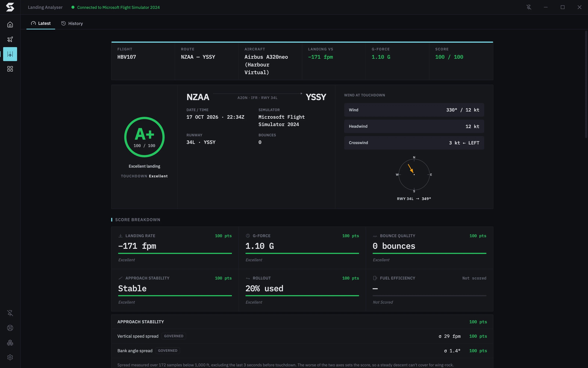
Task: Click the Landing Rate green progress bar
Action: pyautogui.click(x=175, y=253)
